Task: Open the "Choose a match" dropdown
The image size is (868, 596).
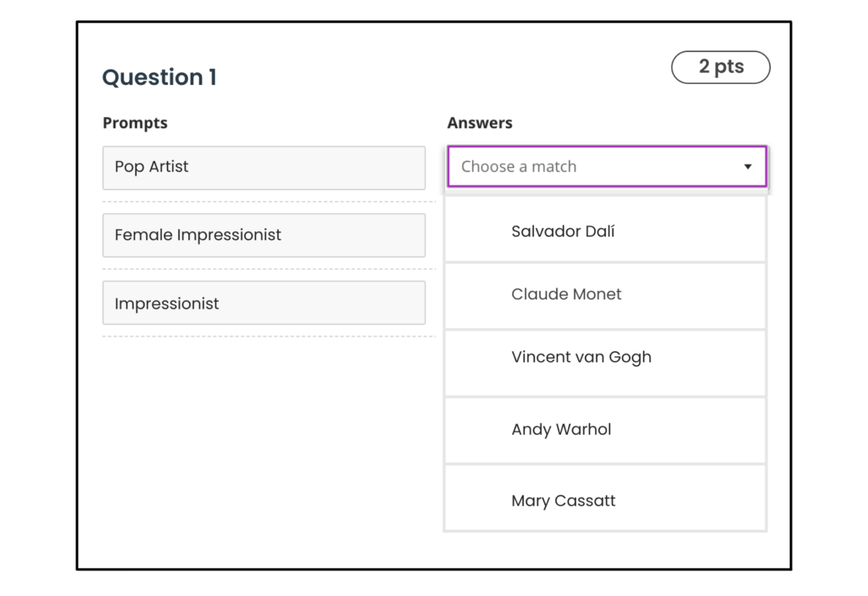Action: [593, 167]
